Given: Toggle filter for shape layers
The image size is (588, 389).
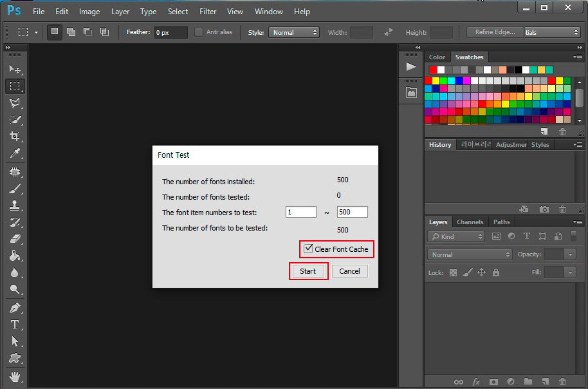Looking at the screenshot, I should 542,236.
